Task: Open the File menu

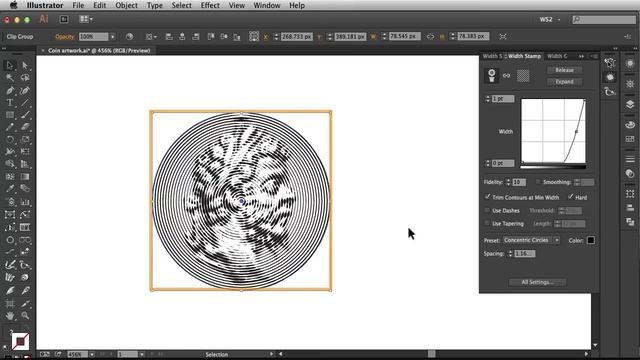Action: coord(78,5)
